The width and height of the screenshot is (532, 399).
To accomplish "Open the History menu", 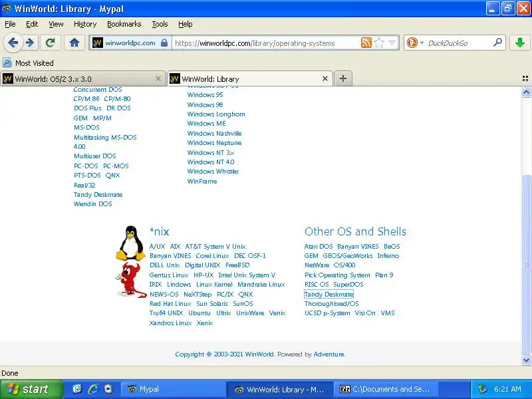I will pos(85,24).
